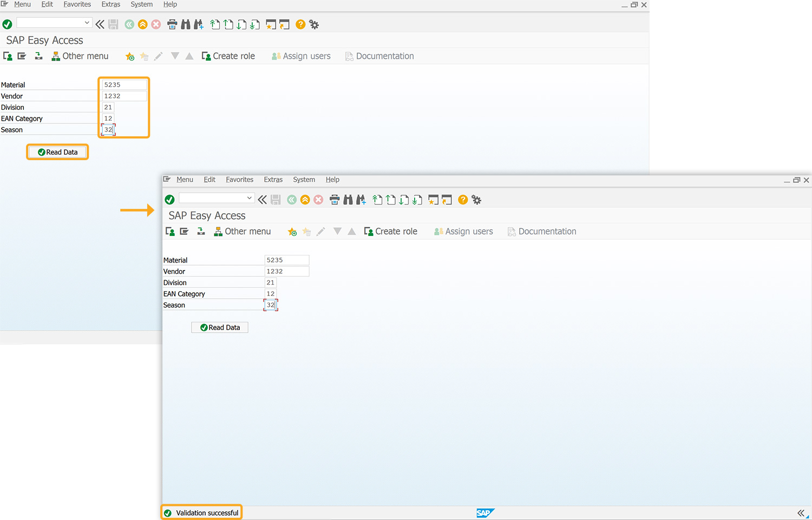Open System menu in back window
The image size is (812, 520).
point(142,4)
